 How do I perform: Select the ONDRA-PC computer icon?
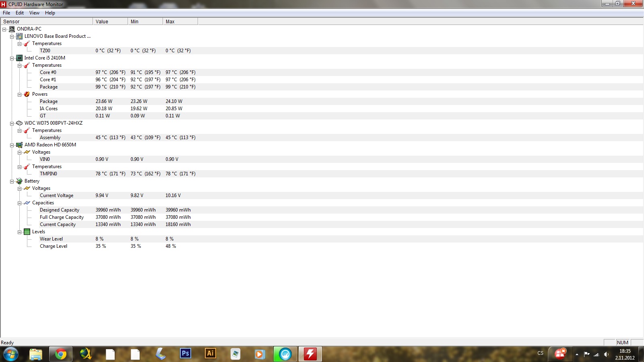(12, 29)
